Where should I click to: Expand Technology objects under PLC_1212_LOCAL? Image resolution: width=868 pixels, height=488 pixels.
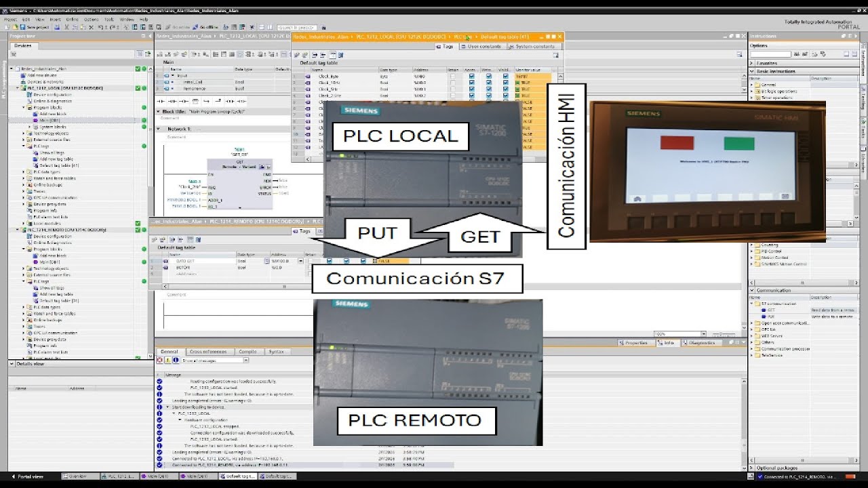click(x=24, y=134)
